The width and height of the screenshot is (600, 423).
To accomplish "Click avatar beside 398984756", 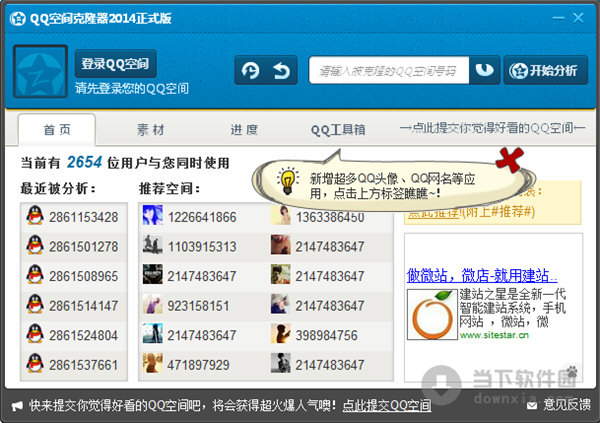I will (x=280, y=333).
